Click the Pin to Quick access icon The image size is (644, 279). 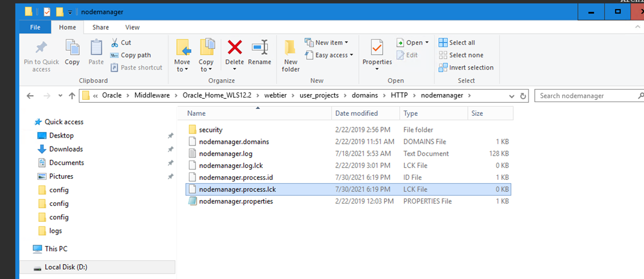click(41, 47)
